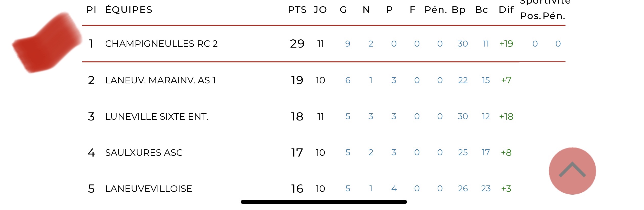Click the Dif column header
This screenshot has width=644, height=210.
pyautogui.click(x=506, y=10)
